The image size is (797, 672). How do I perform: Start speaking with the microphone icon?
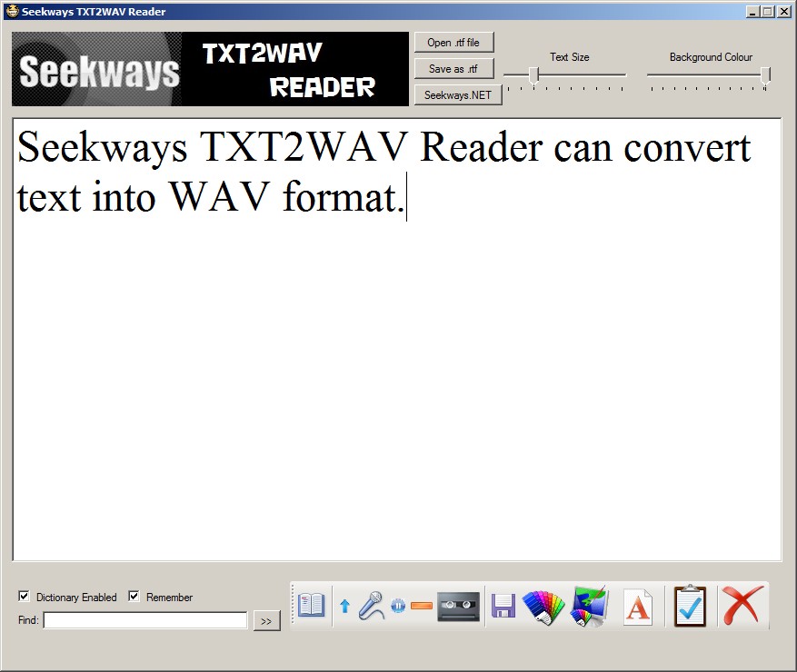click(x=371, y=606)
